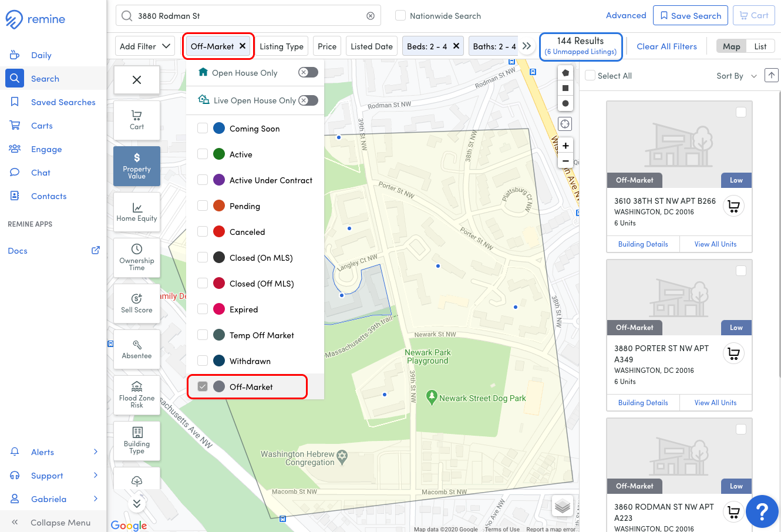Open Contacts in sidebar

[49, 196]
